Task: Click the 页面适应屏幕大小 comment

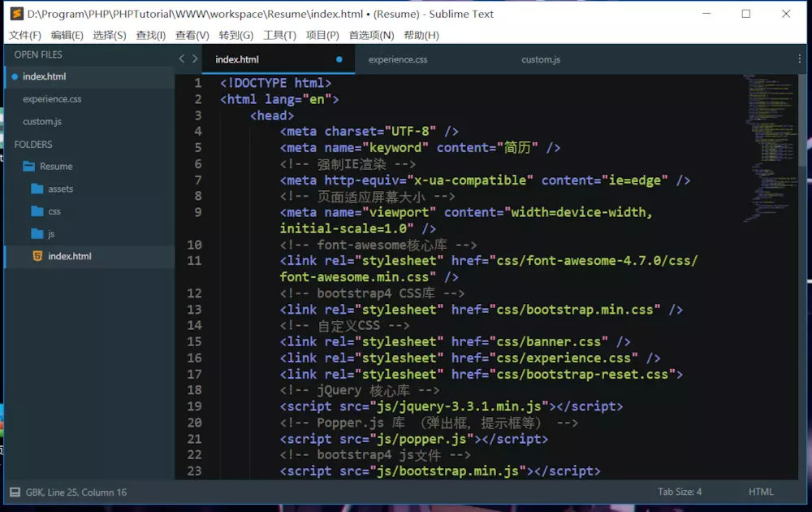Action: click(368, 197)
